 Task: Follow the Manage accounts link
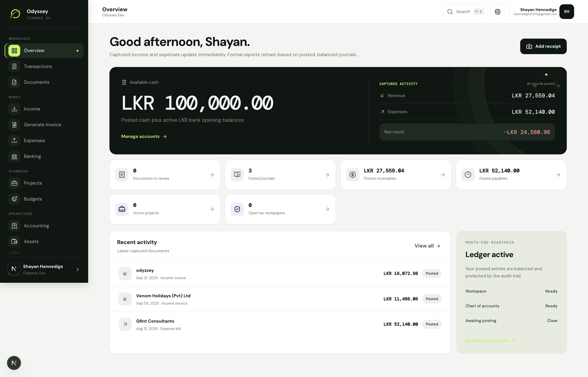[144, 136]
